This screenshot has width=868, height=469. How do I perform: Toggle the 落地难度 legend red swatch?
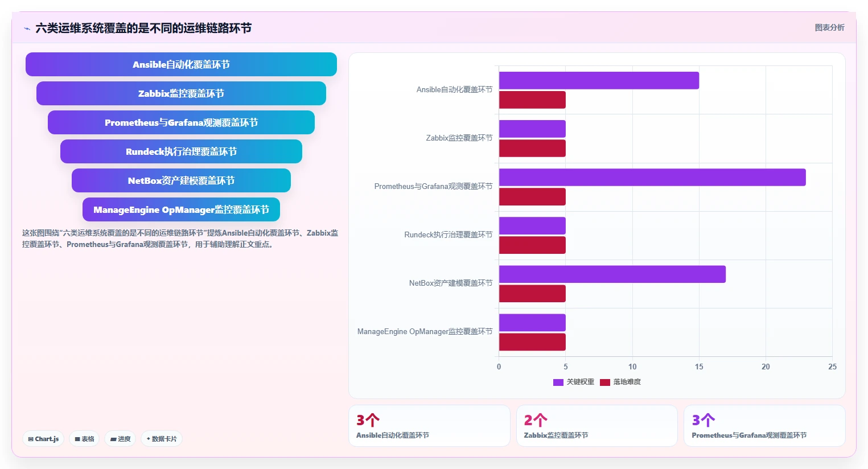pyautogui.click(x=605, y=382)
